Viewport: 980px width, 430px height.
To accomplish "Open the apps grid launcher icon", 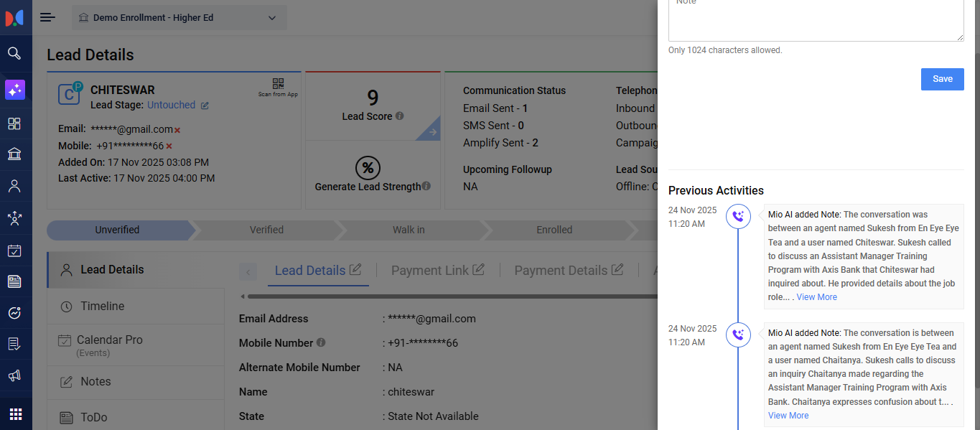I will point(16,414).
